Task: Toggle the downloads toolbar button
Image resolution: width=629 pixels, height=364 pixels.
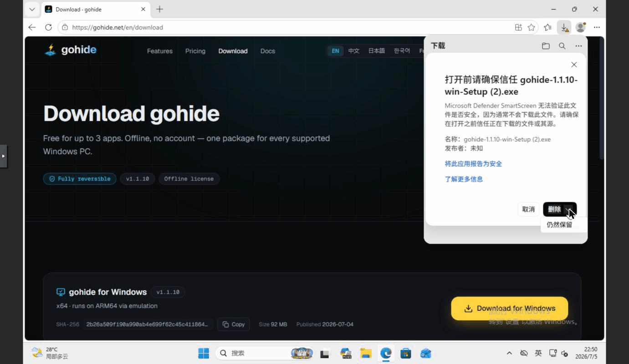Action: [564, 27]
